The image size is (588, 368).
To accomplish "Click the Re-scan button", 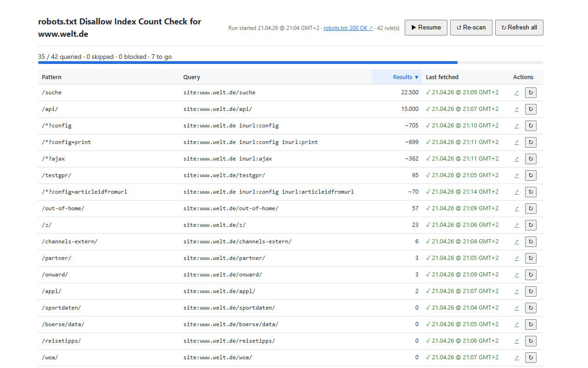I will coord(471,28).
